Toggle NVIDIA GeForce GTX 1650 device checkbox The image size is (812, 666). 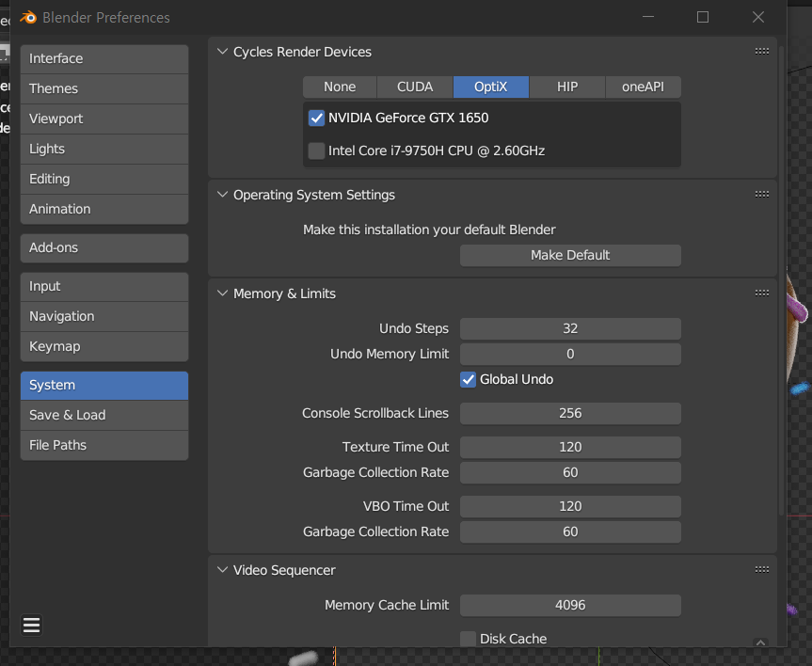point(316,119)
